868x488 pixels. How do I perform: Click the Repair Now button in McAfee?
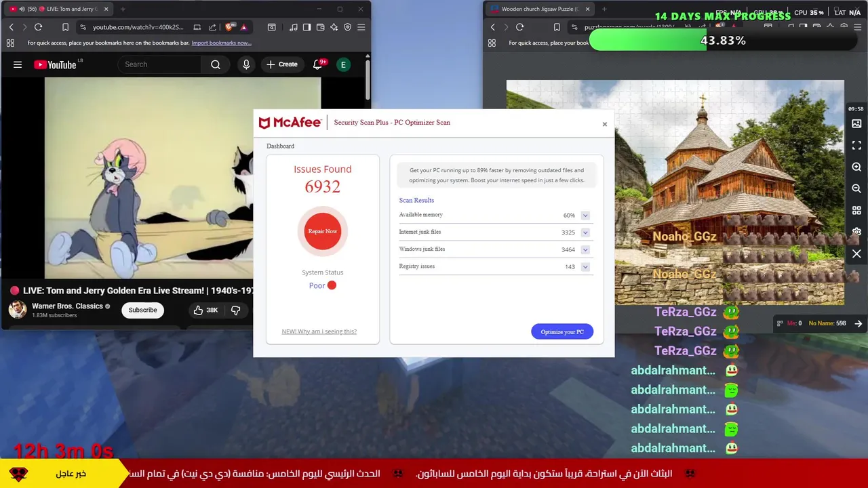point(323,231)
